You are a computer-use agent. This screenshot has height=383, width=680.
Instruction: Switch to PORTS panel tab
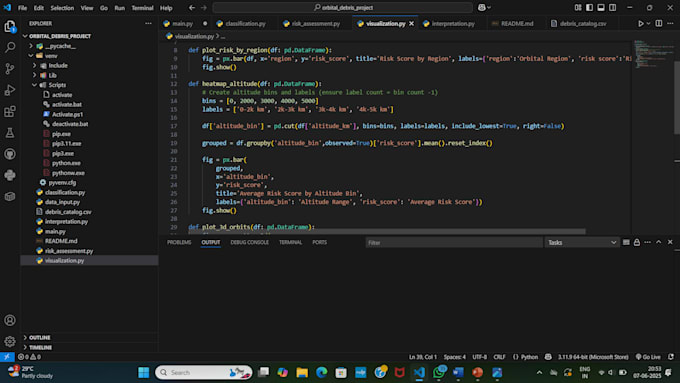tap(320, 242)
